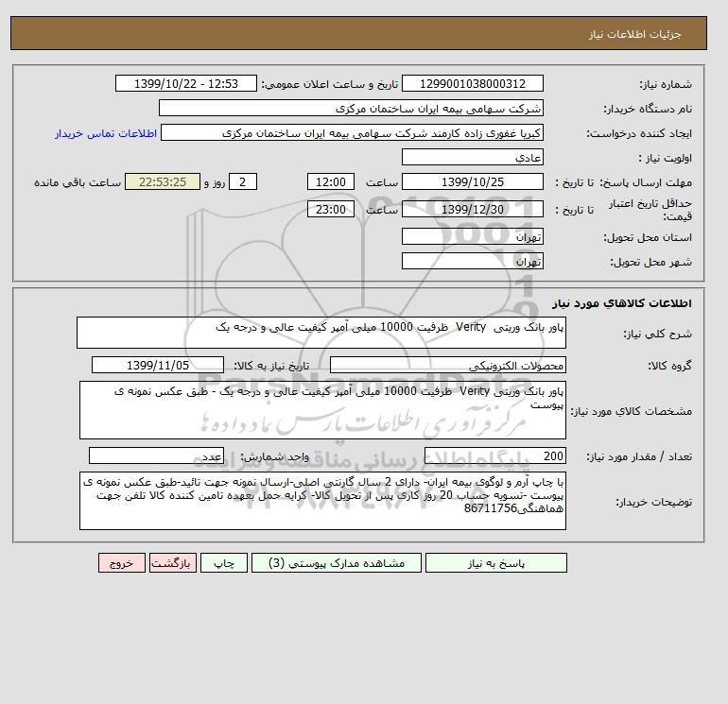Screen dimensions: 728x704
Task: Click the label 'تعداد / مقدار مورد نیاز:'
Action: coord(639,456)
